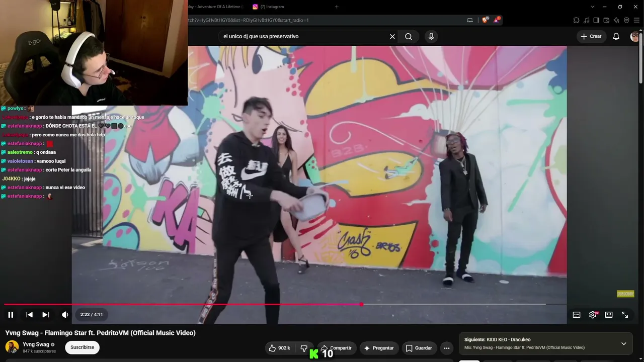Click the SUBSCRIBE watermark in the video

pyautogui.click(x=625, y=294)
